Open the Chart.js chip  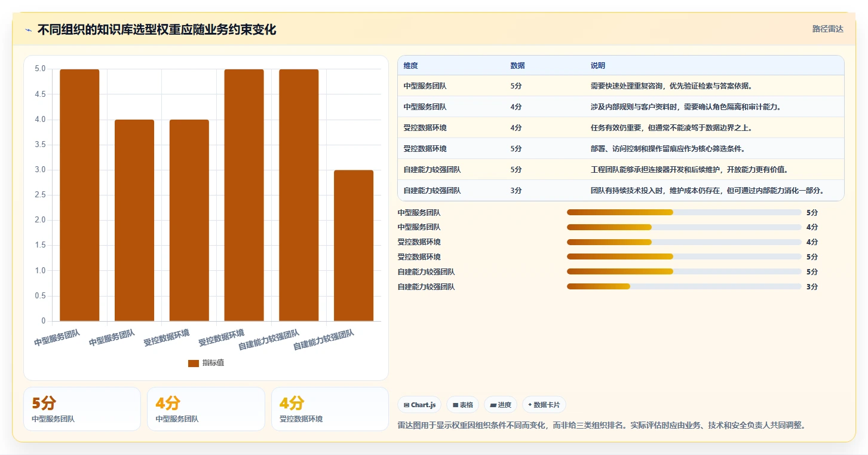[x=419, y=405]
